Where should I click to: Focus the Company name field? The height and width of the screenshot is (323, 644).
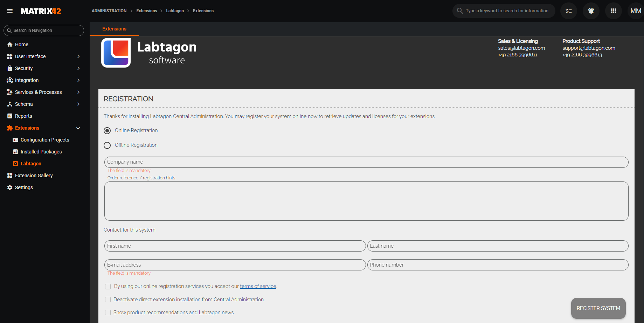(x=366, y=162)
